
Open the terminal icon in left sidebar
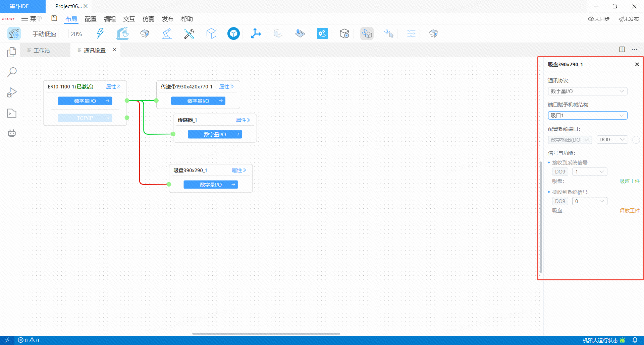point(12,113)
